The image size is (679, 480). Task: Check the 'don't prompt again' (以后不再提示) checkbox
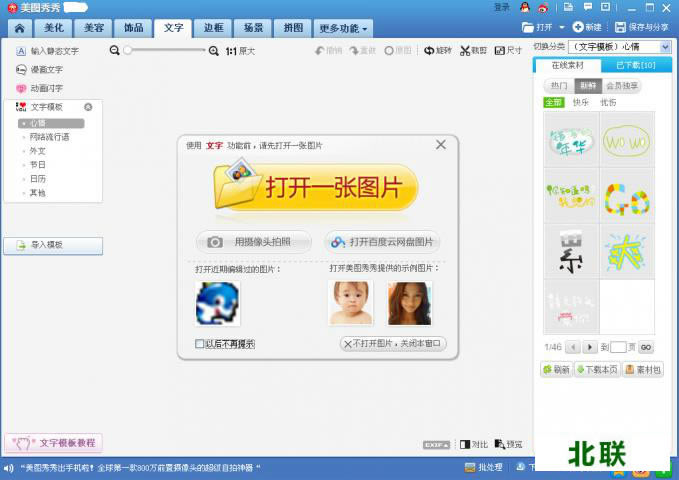(200, 344)
